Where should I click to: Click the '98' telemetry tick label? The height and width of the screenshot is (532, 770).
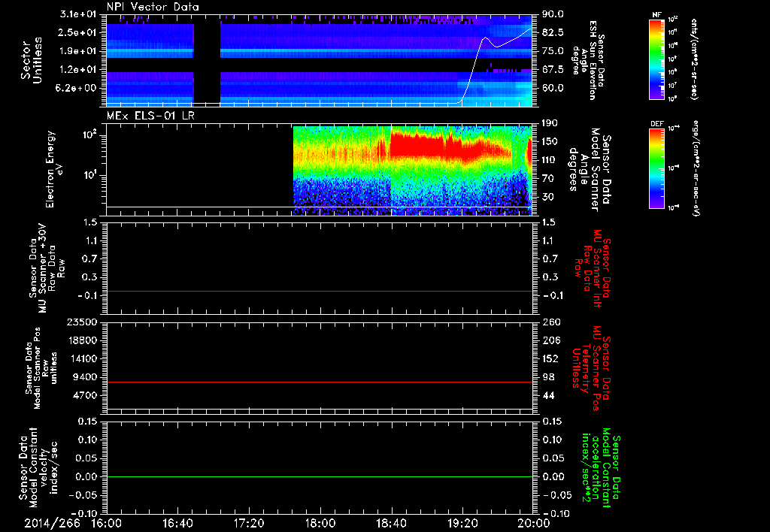[548, 377]
